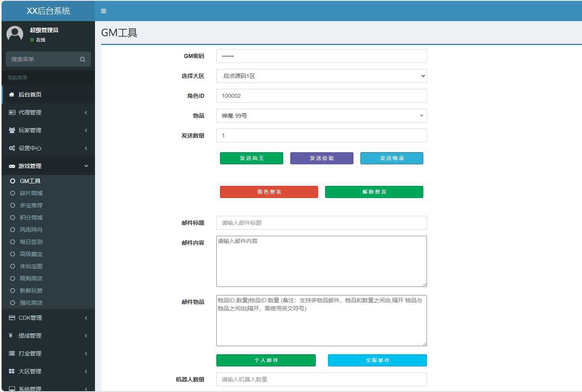The height and width of the screenshot is (392, 582).
Task: Expand 提成管理 via its chevron
Action: pyautogui.click(x=86, y=336)
